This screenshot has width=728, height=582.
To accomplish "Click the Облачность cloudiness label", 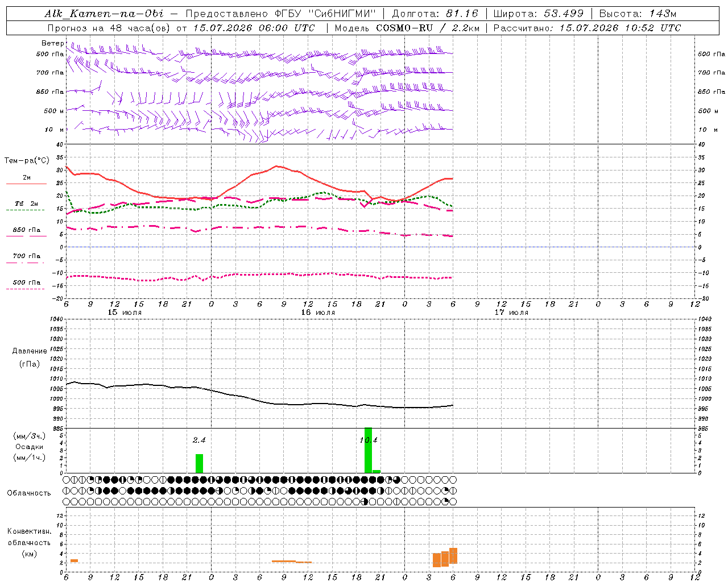I will (29, 493).
